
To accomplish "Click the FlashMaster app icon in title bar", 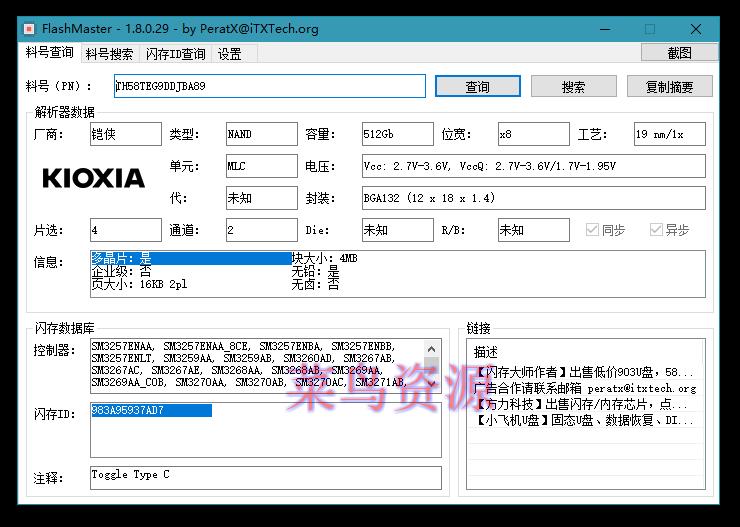I will pyautogui.click(x=29, y=29).
